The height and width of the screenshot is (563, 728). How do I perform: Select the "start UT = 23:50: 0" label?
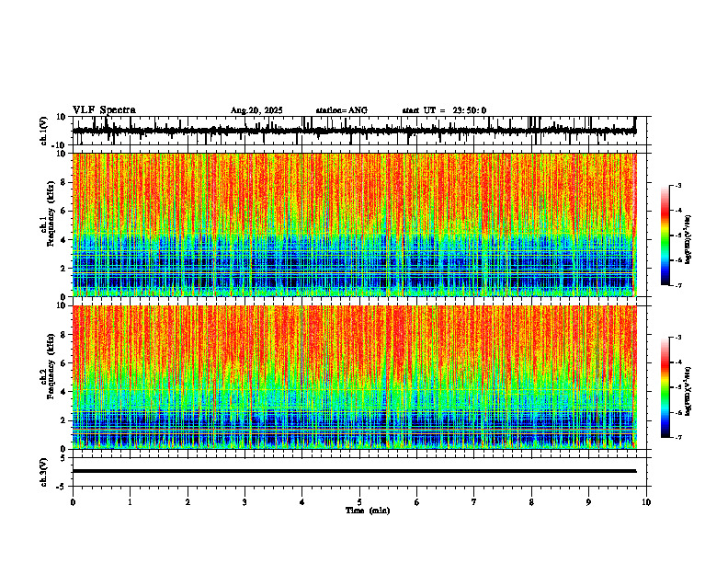[x=444, y=110]
